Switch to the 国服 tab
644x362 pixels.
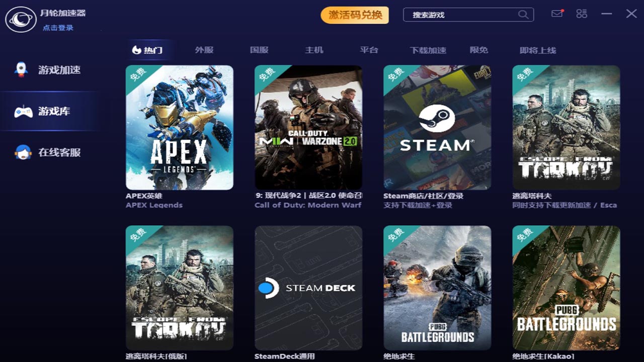click(259, 50)
